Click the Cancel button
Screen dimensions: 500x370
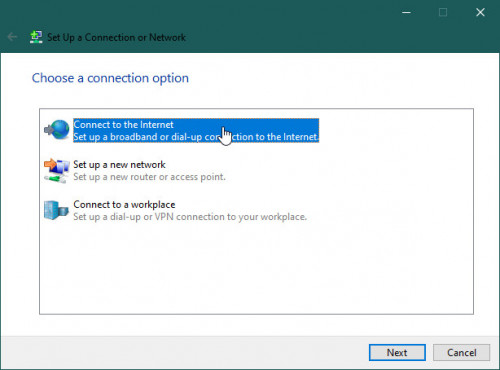(x=461, y=352)
